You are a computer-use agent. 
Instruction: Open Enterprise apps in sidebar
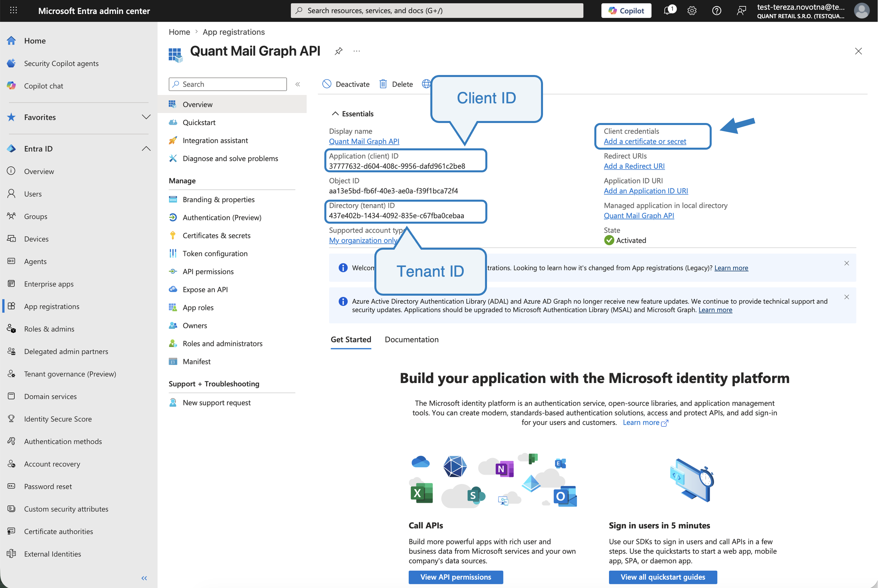click(49, 284)
